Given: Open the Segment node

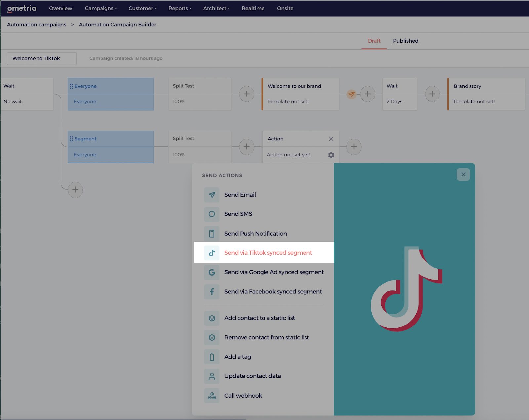Looking at the screenshot, I should [x=111, y=147].
